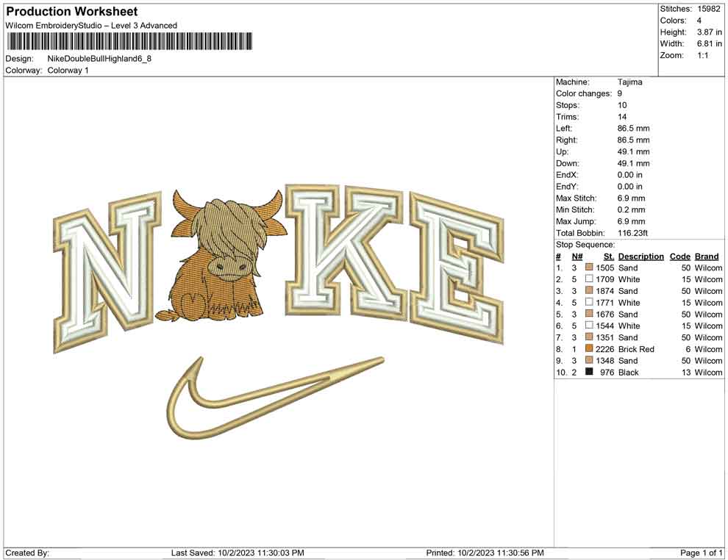The image size is (728, 560).
Task: Select the Right value "86.5 mm"
Action: coord(633,140)
